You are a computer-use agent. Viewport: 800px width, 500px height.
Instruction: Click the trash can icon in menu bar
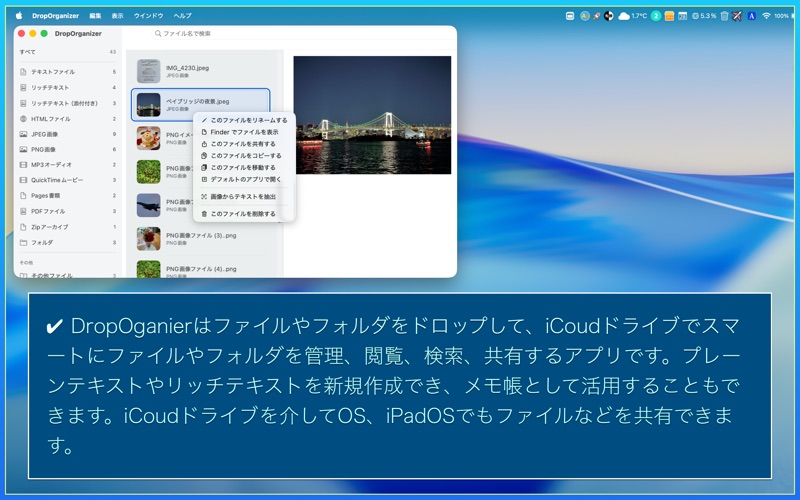(724, 16)
